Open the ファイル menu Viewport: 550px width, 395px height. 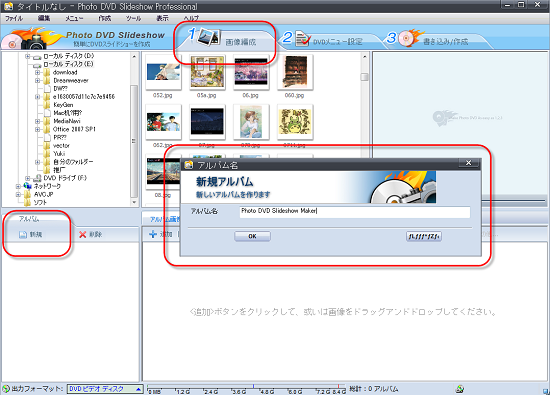(14, 18)
